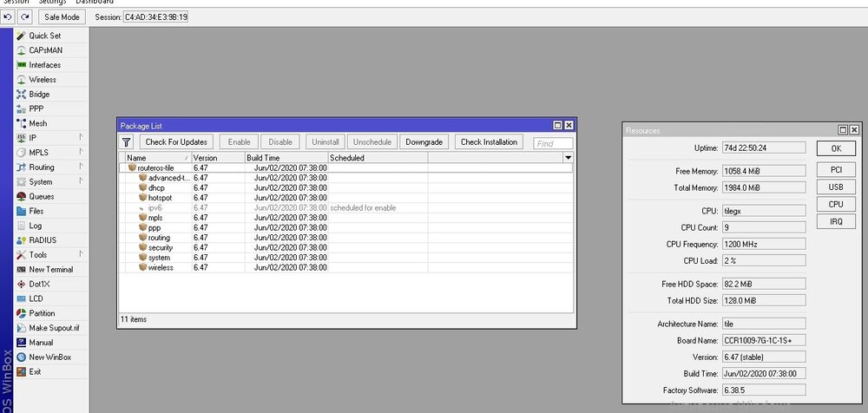Click the Undo arrow in toolbar

coord(8,16)
